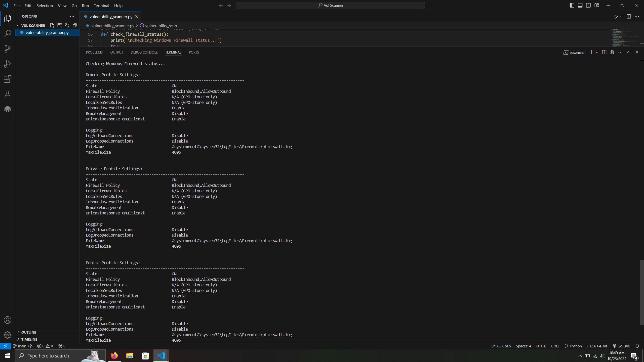644x362 pixels.
Task: Kill the terminal with trash icon
Action: click(612, 52)
